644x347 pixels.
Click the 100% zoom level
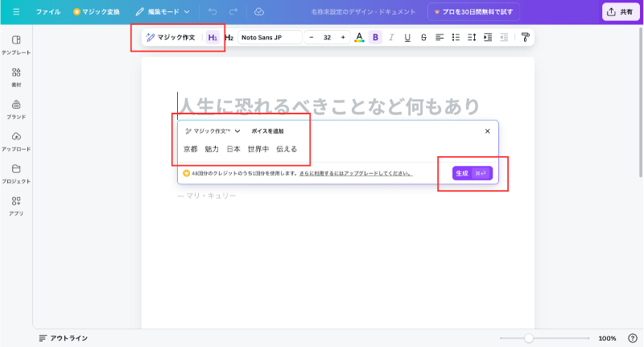click(x=607, y=338)
